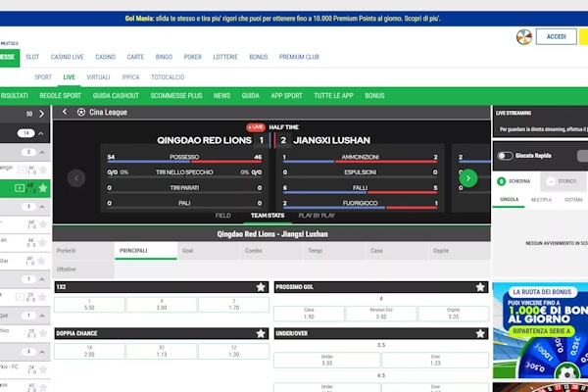Switch to the SPORT section
Image resolution: width=588 pixels, height=392 pixels.
43,77
